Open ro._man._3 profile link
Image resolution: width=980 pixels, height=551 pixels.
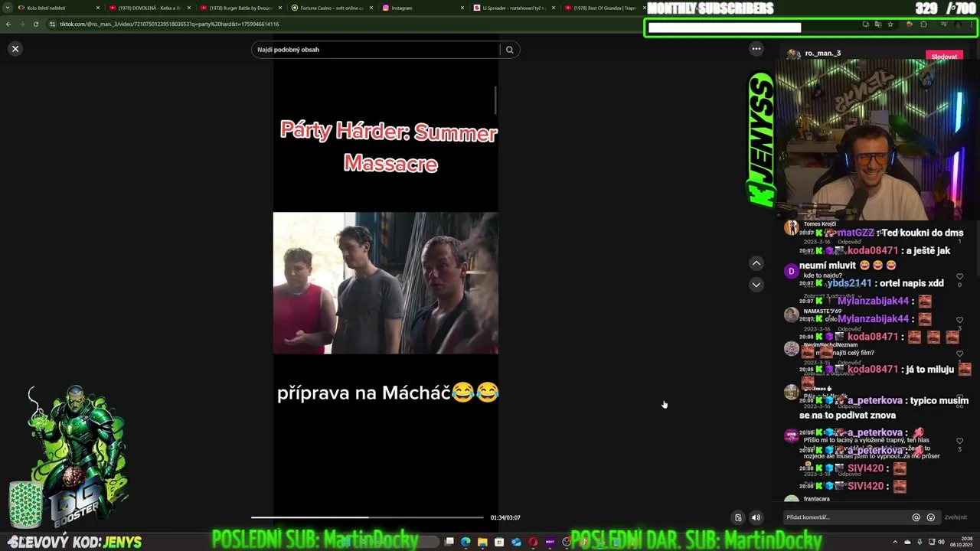pyautogui.click(x=823, y=54)
